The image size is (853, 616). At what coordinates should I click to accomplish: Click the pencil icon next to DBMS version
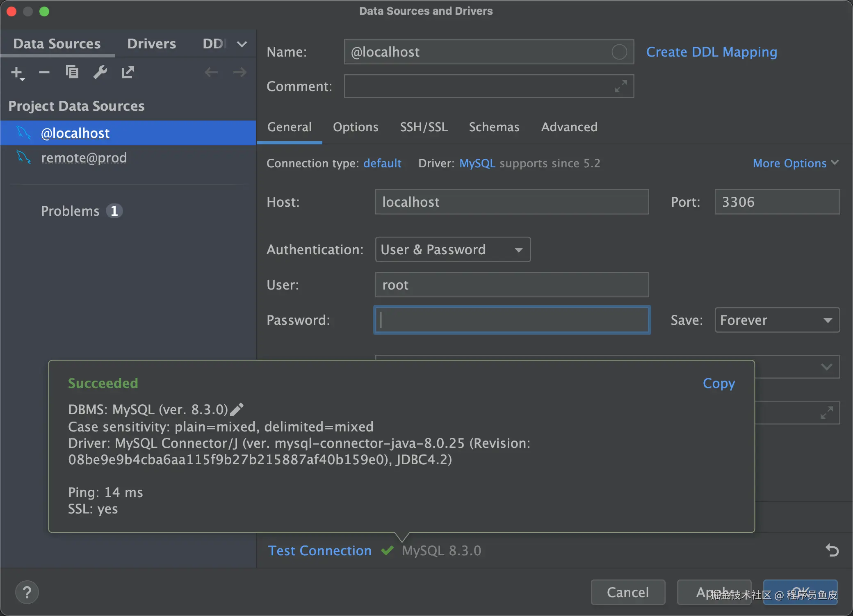[237, 409]
